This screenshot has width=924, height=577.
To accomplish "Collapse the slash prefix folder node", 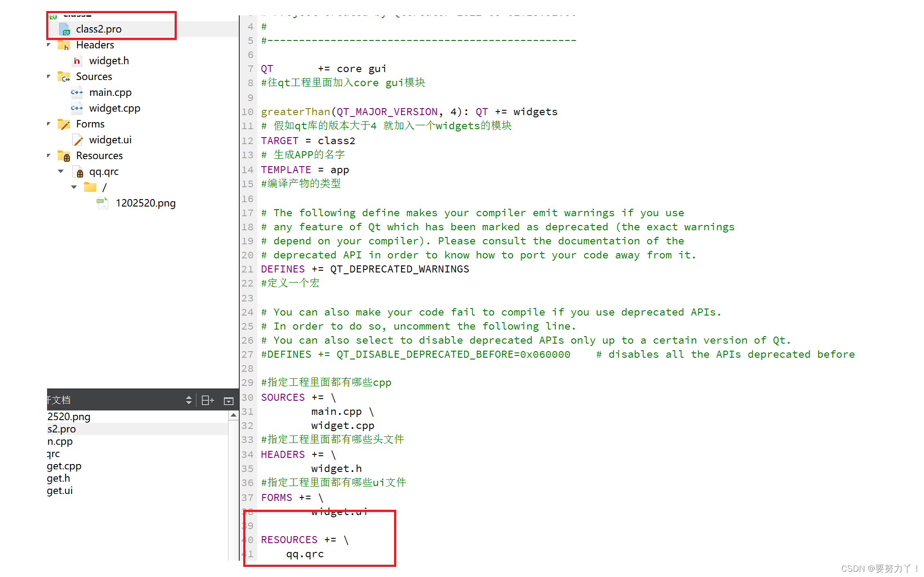I will coord(74,187).
